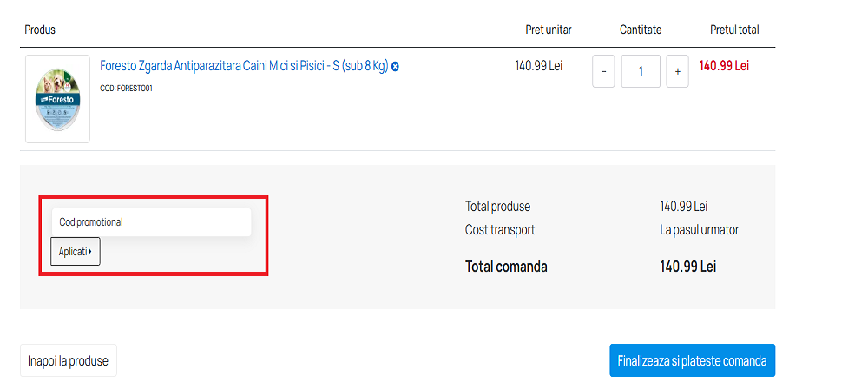Click the quantity input field

(x=641, y=71)
